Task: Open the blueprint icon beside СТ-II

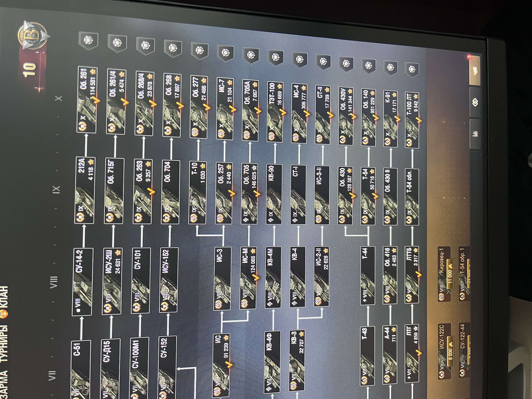Action: pos(324,62)
